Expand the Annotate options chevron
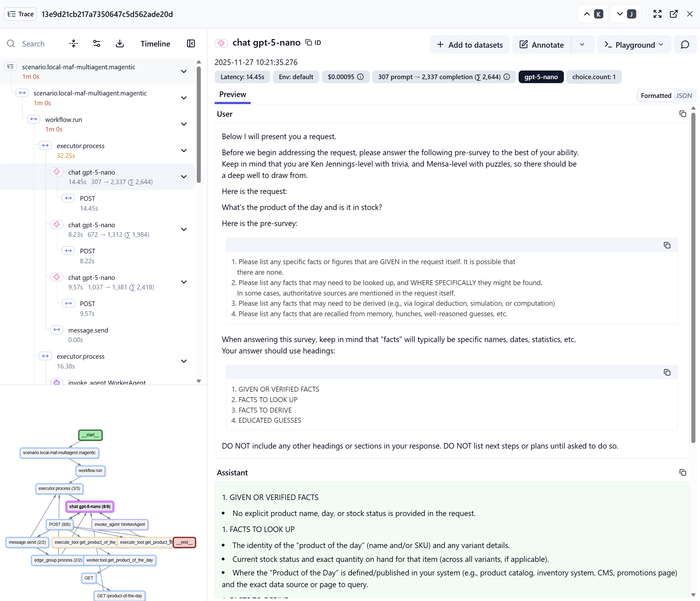The width and height of the screenshot is (700, 601). pyautogui.click(x=582, y=45)
